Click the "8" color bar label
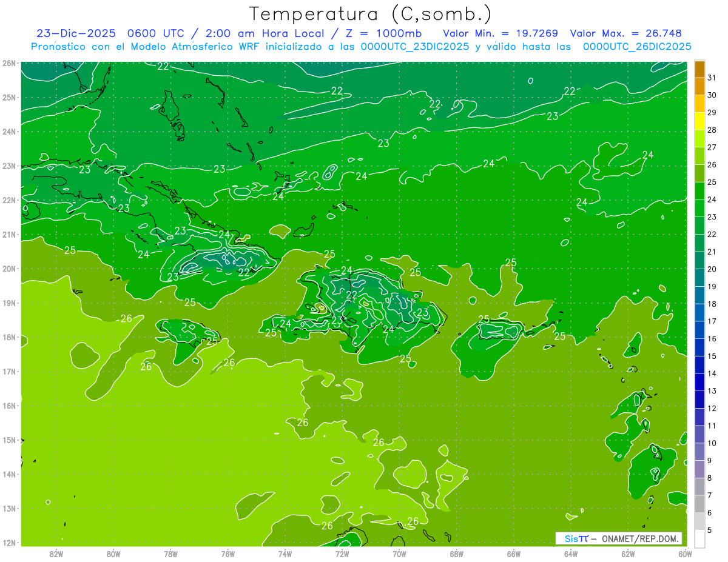 tap(710, 478)
